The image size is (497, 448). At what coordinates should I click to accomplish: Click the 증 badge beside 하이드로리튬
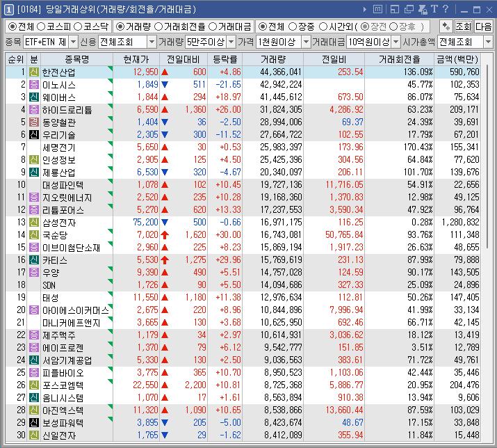click(x=34, y=109)
